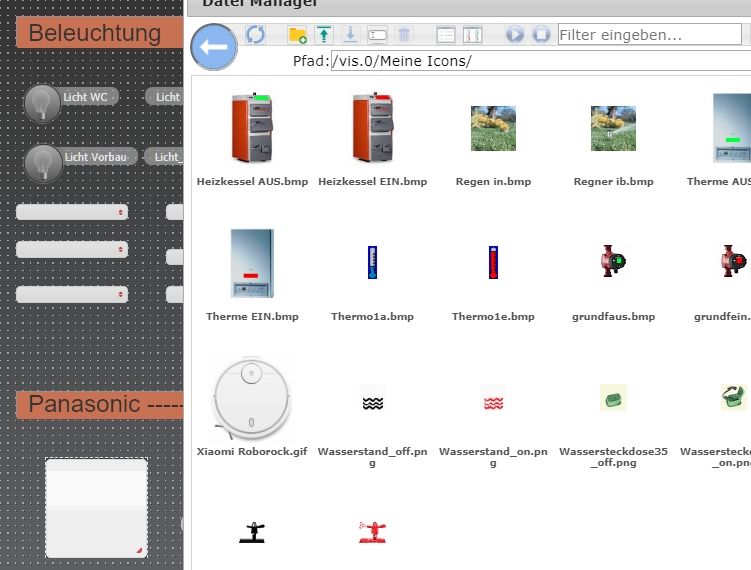This screenshot has width=751, height=570.
Task: Click the grundfaus.bmp filename label
Action: click(x=614, y=317)
